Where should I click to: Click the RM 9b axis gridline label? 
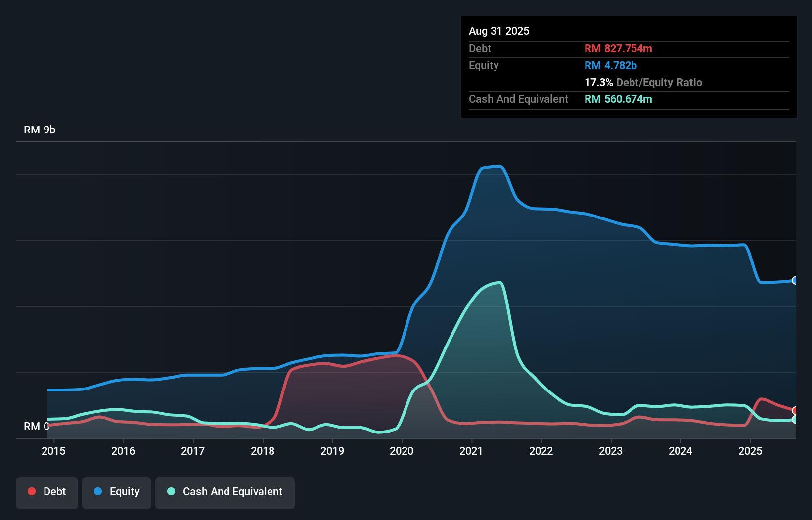(x=40, y=130)
